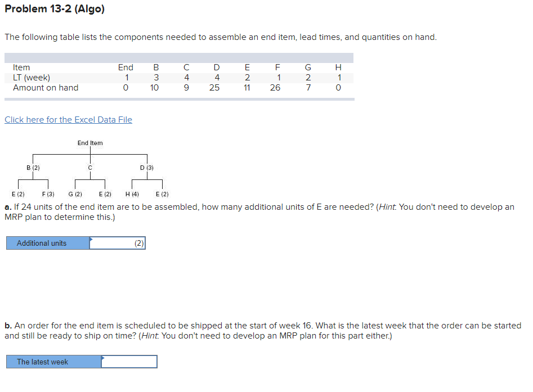Select the End Item node in the product tree
Viewport: 533px width, 392px height.
coord(90,143)
